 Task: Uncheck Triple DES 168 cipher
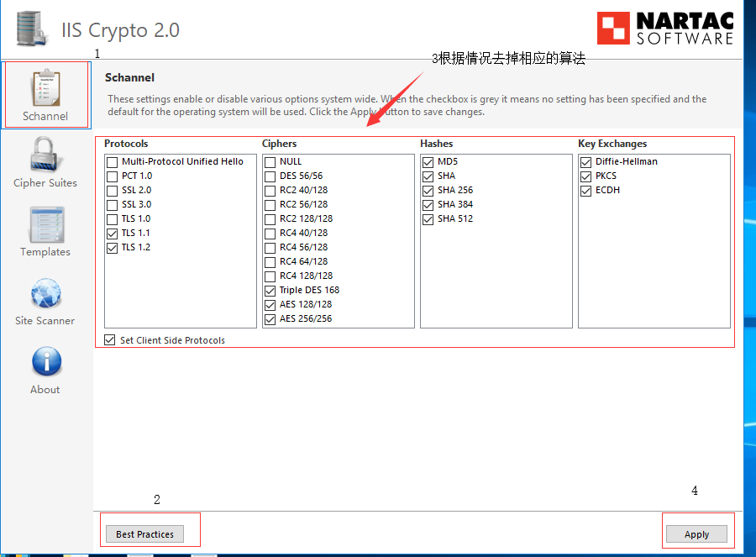pos(270,291)
